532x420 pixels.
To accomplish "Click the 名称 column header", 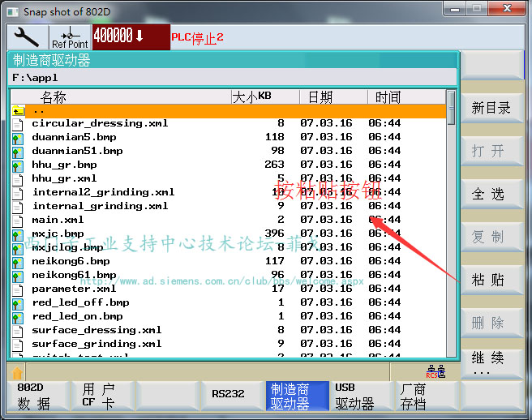I will pyautogui.click(x=121, y=97).
